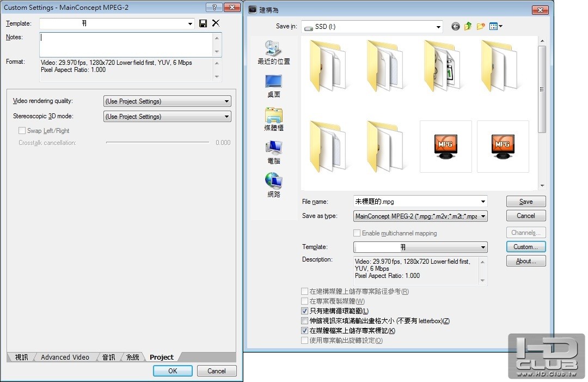The image size is (588, 382).
Task: Toggle 使用專案輸出旋轉設定 checkbox
Action: 304,341
